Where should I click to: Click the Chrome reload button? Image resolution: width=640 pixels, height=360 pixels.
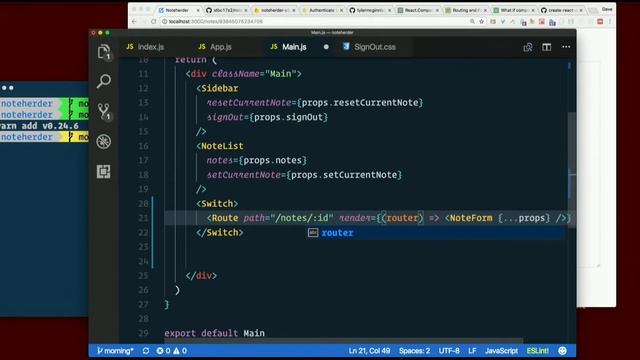click(153, 21)
